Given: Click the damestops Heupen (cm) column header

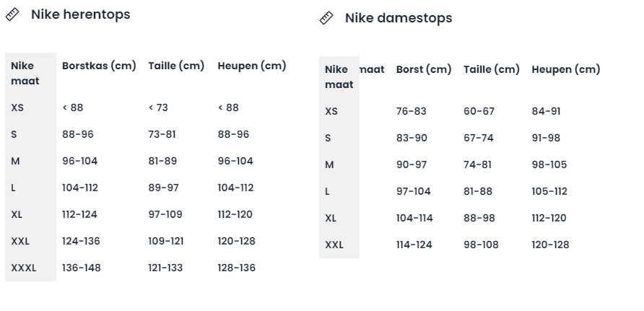Looking at the screenshot, I should coord(566,69).
